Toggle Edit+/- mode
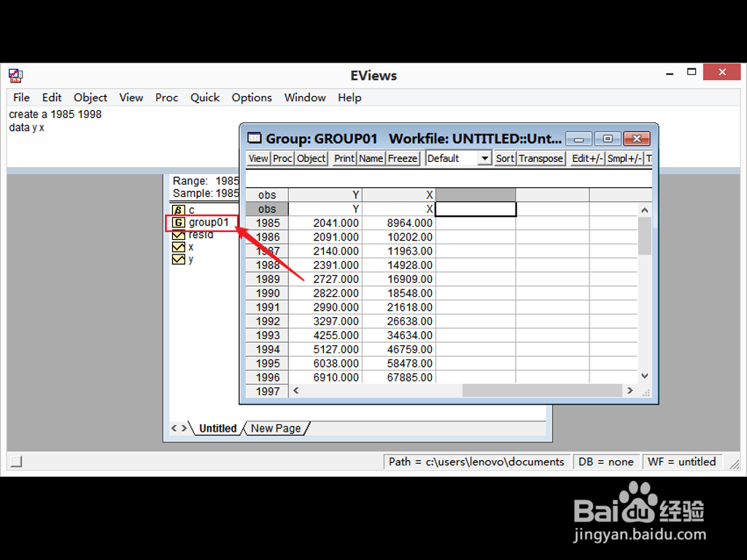This screenshot has width=747, height=560. pyautogui.click(x=587, y=158)
